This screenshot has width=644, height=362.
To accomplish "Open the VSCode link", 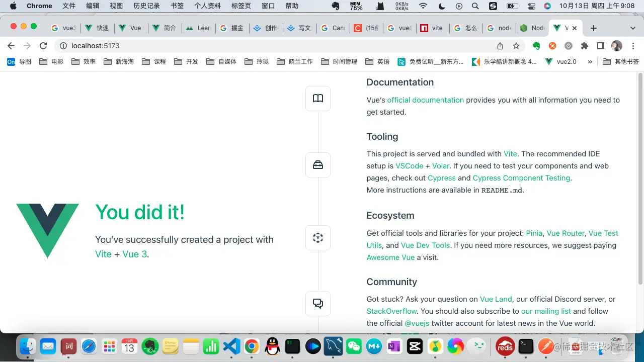I will coord(410,166).
